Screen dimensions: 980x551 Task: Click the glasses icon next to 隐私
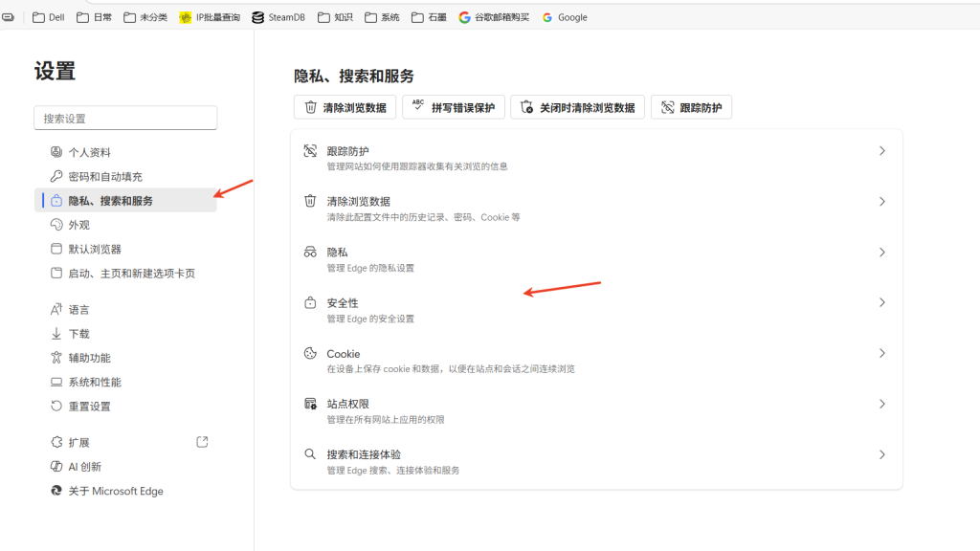310,253
